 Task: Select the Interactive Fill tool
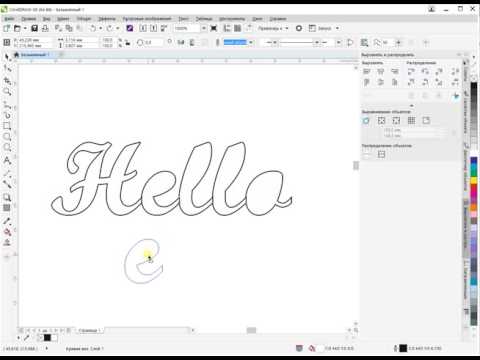(x=7, y=232)
